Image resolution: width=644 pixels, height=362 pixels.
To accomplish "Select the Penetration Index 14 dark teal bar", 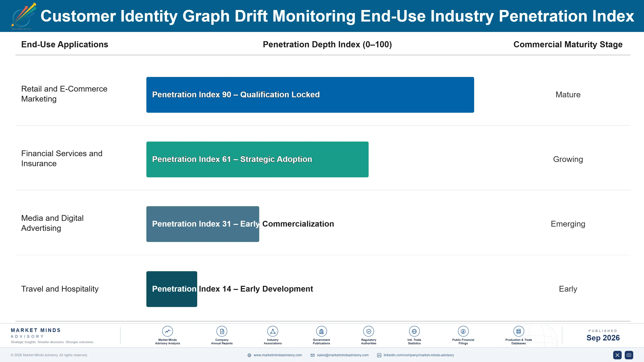I will [172, 289].
